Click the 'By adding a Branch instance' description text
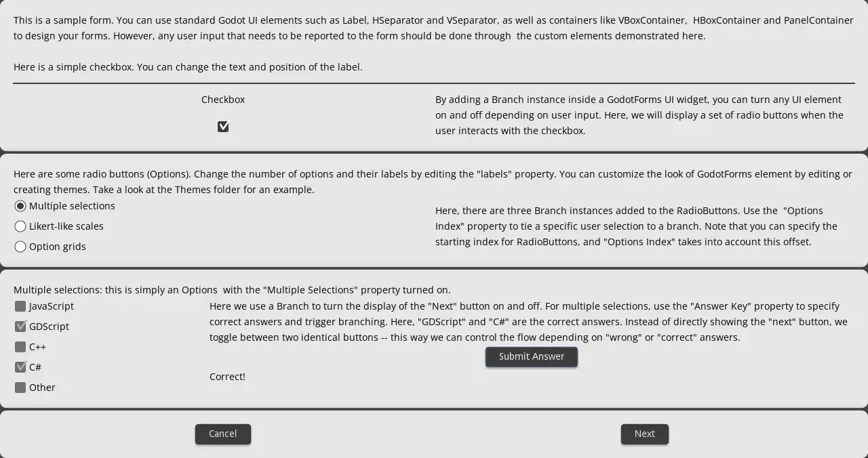Image resolution: width=868 pixels, height=458 pixels. (x=639, y=115)
